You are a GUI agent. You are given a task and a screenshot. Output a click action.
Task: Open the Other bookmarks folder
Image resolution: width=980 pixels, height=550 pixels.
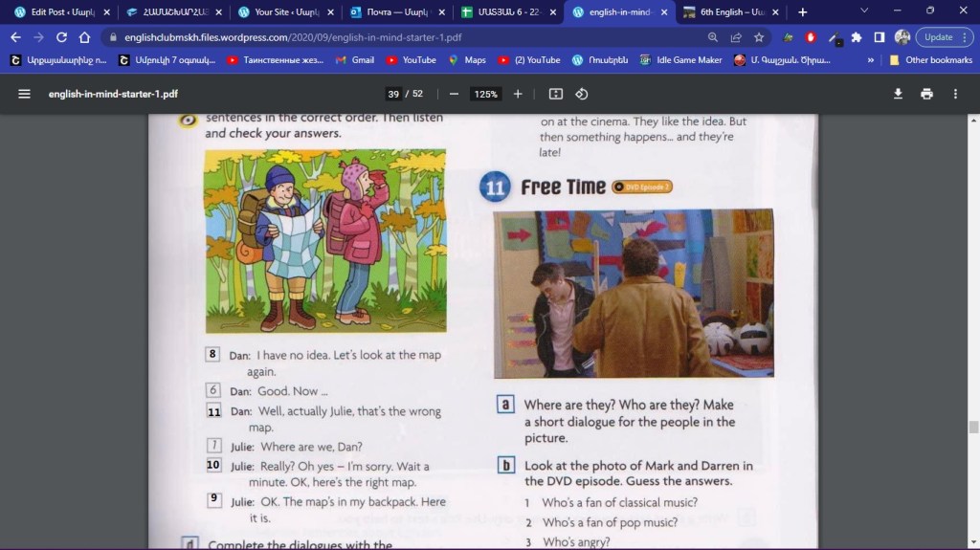click(928, 59)
